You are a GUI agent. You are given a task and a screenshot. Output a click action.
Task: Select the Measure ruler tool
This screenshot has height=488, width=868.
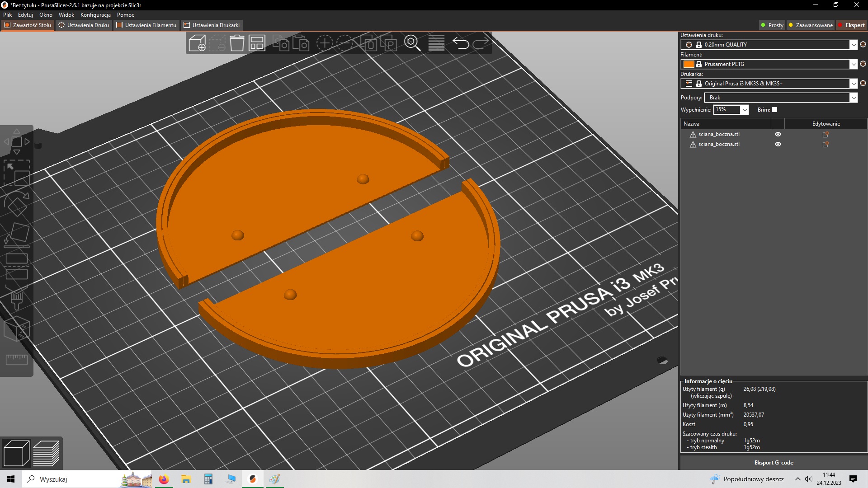point(16,360)
